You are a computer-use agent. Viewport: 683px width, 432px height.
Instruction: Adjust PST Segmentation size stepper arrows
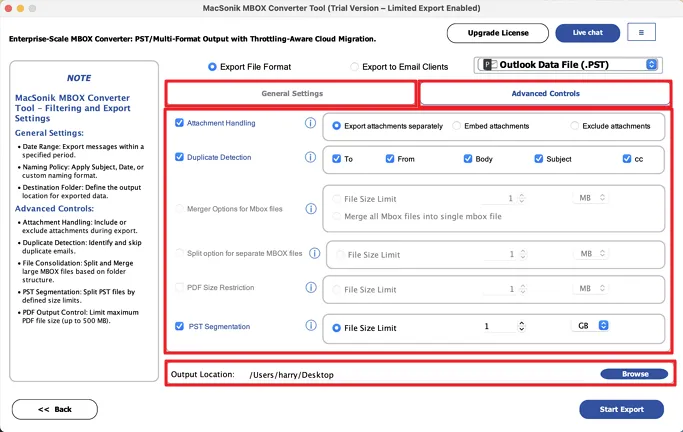pyautogui.click(x=521, y=326)
